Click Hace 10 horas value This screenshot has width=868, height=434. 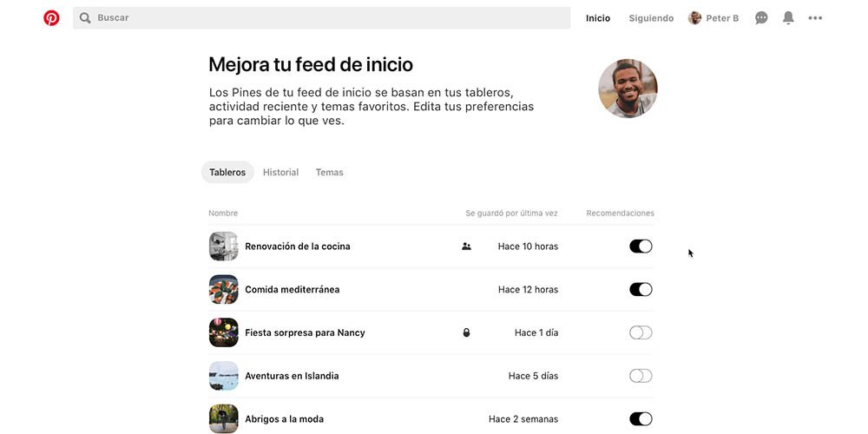528,247
